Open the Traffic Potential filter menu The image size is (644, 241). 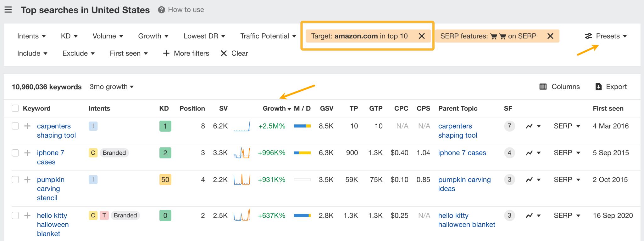[x=268, y=36]
